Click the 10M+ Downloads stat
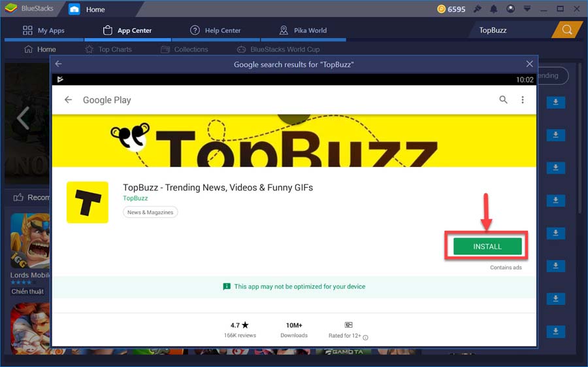 (294, 330)
